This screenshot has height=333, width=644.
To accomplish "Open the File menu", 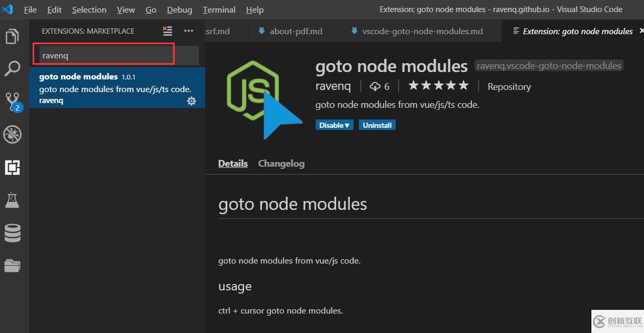I will [x=31, y=9].
